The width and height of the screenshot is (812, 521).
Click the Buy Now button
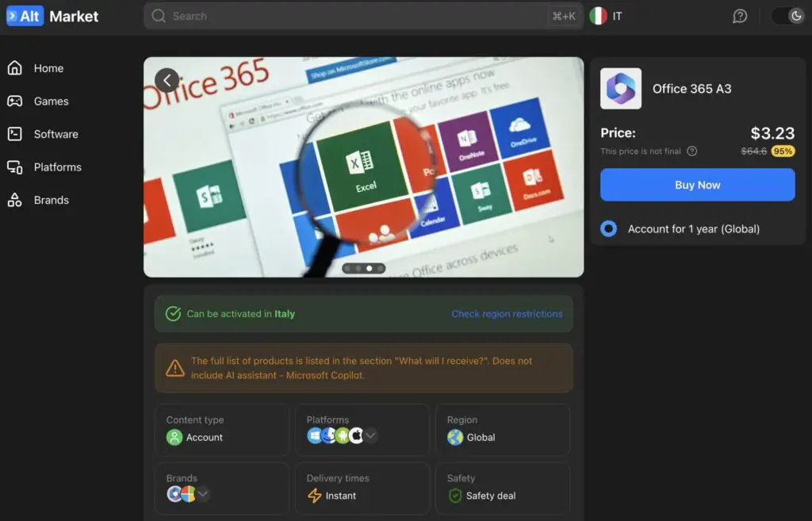696,185
